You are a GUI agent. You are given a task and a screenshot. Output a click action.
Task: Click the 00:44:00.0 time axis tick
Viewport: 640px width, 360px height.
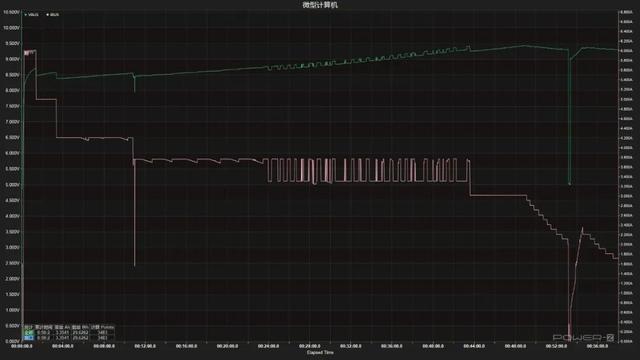click(474, 346)
